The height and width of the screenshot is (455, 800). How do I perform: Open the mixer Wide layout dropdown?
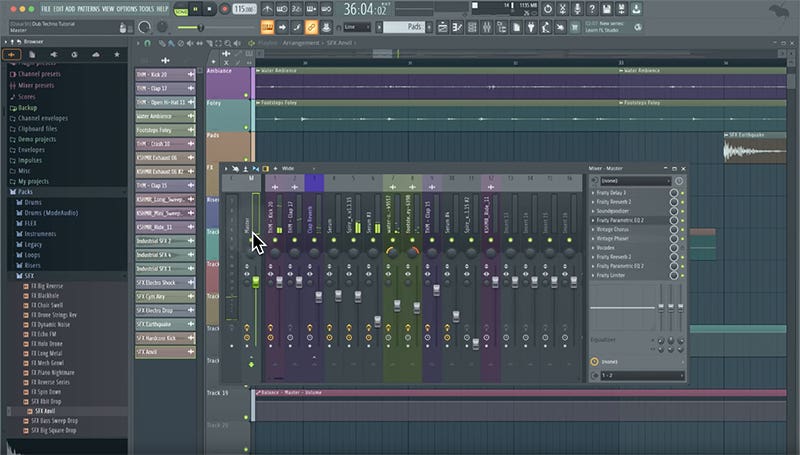tap(298, 168)
